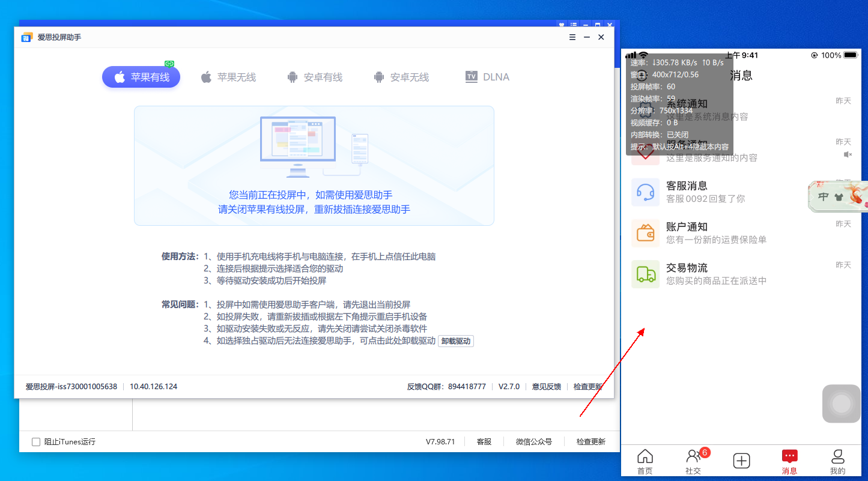Viewport: 868px width, 481px height.
Task: Tap the AssistiveTouch floating button
Action: pyautogui.click(x=842, y=404)
